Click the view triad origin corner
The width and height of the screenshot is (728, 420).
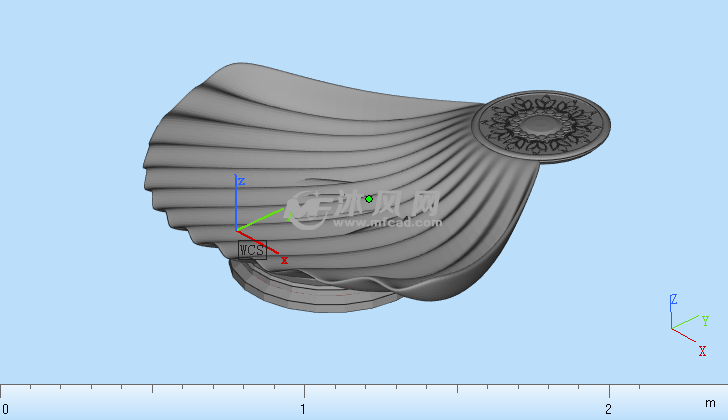[x=673, y=328]
